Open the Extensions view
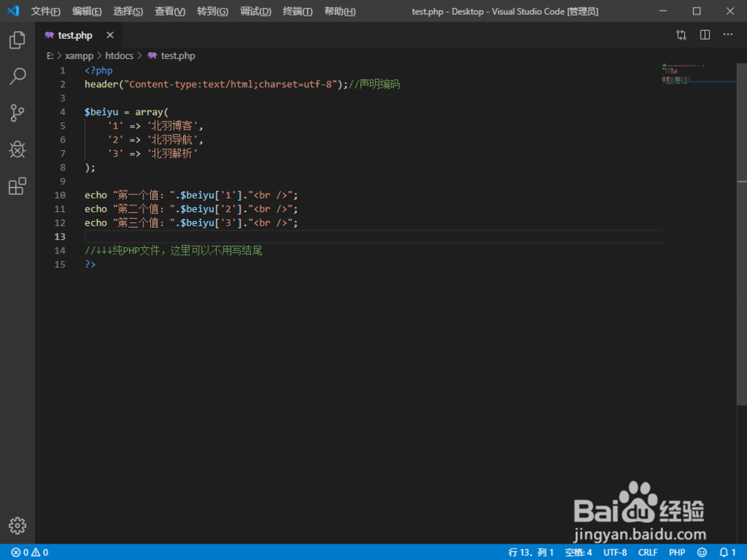747x560 pixels. [x=17, y=186]
